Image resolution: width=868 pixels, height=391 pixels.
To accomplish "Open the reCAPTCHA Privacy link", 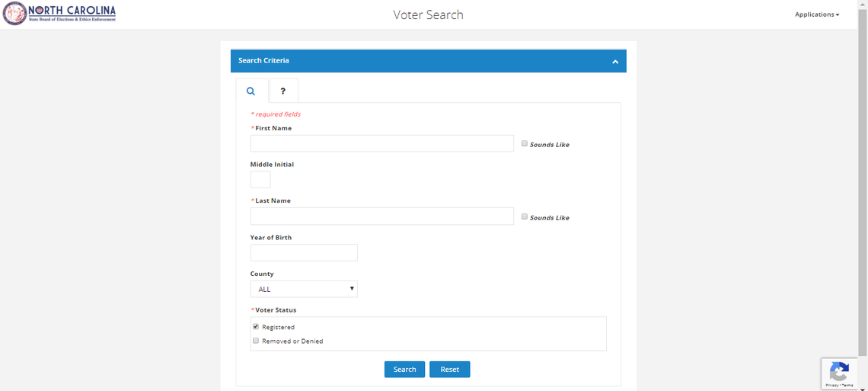I will pos(830,386).
